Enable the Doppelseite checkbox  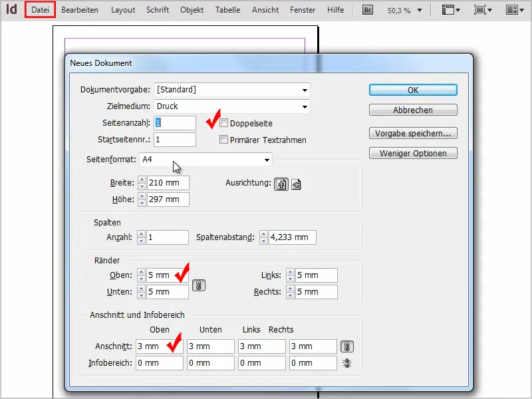pos(225,122)
